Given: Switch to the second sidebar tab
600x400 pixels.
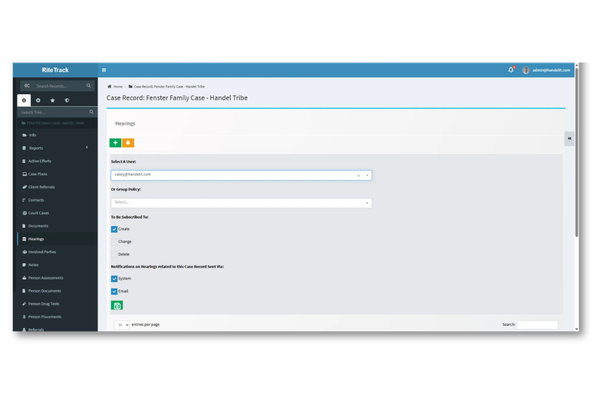Looking at the screenshot, I should tap(38, 100).
